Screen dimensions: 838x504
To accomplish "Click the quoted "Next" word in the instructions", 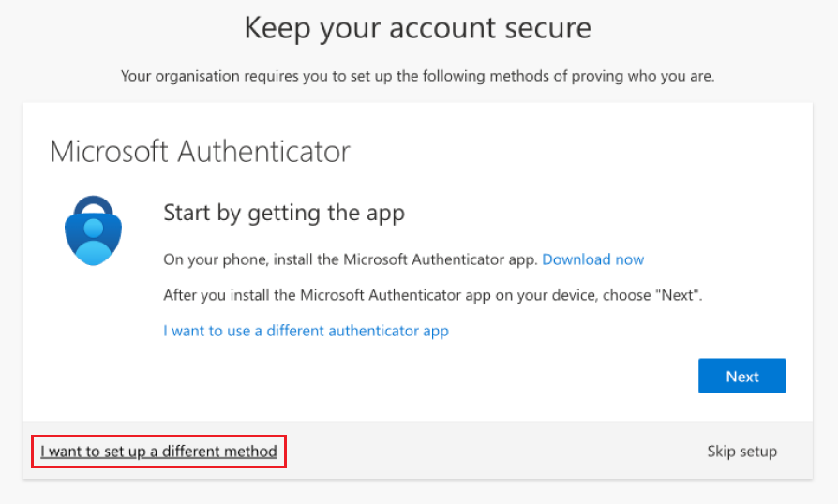I will click(x=679, y=295).
